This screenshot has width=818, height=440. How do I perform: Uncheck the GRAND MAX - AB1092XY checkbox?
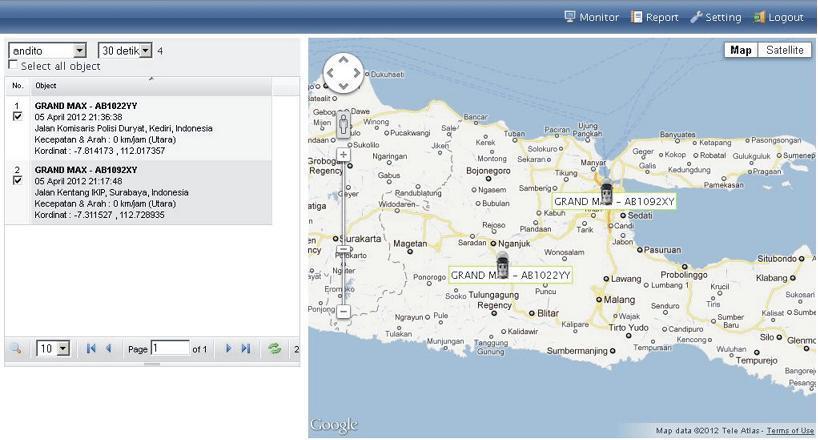point(18,180)
